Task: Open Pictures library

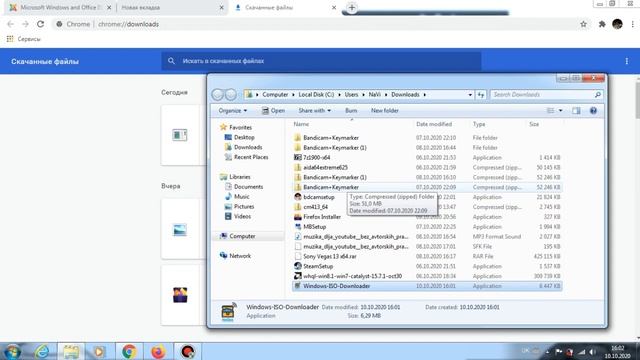Action: 239,207
